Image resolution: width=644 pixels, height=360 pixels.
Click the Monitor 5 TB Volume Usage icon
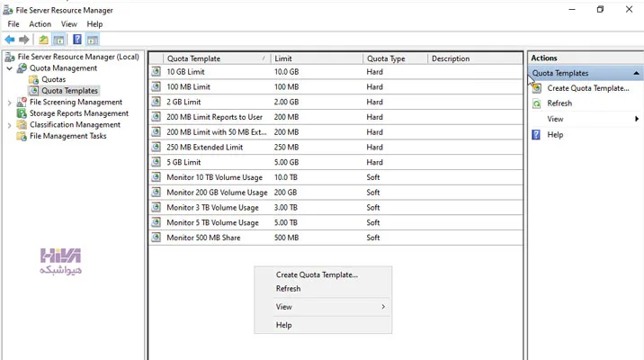pos(157,222)
